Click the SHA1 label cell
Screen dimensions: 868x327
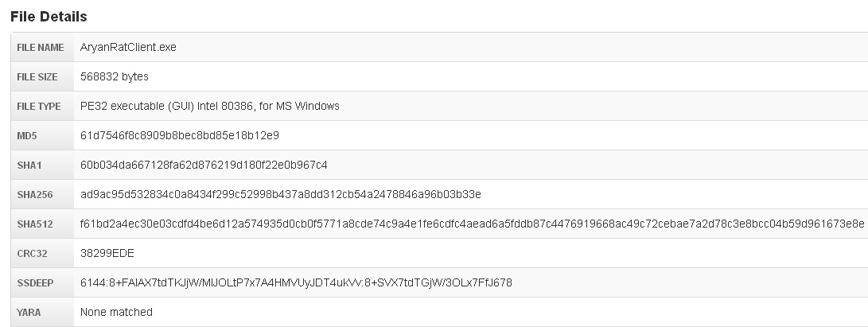[x=29, y=165]
